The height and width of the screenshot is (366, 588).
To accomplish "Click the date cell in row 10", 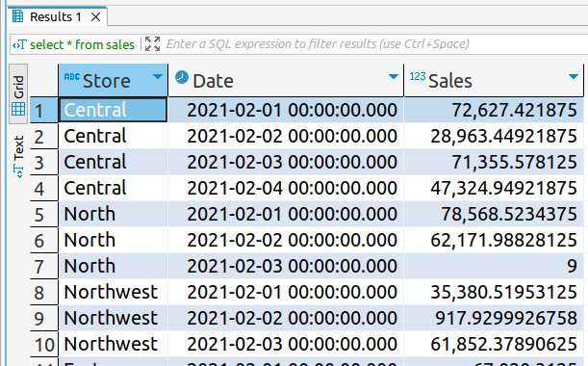I will point(286,344).
